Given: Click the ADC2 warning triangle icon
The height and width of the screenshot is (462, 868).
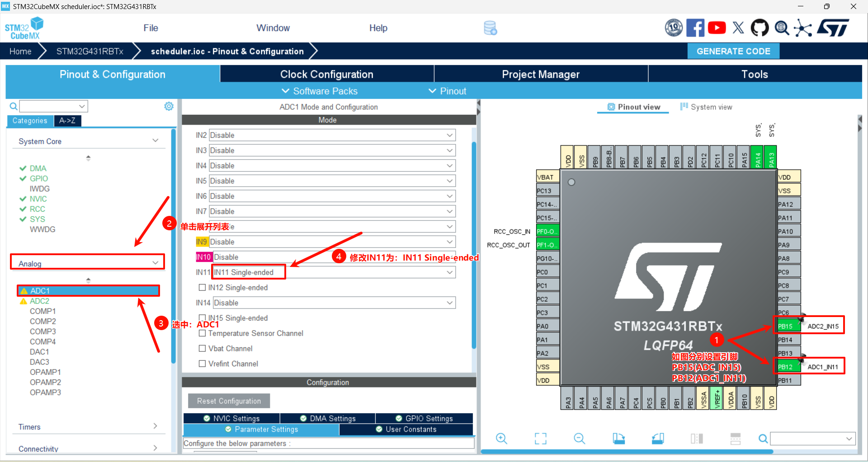Looking at the screenshot, I should click(24, 301).
